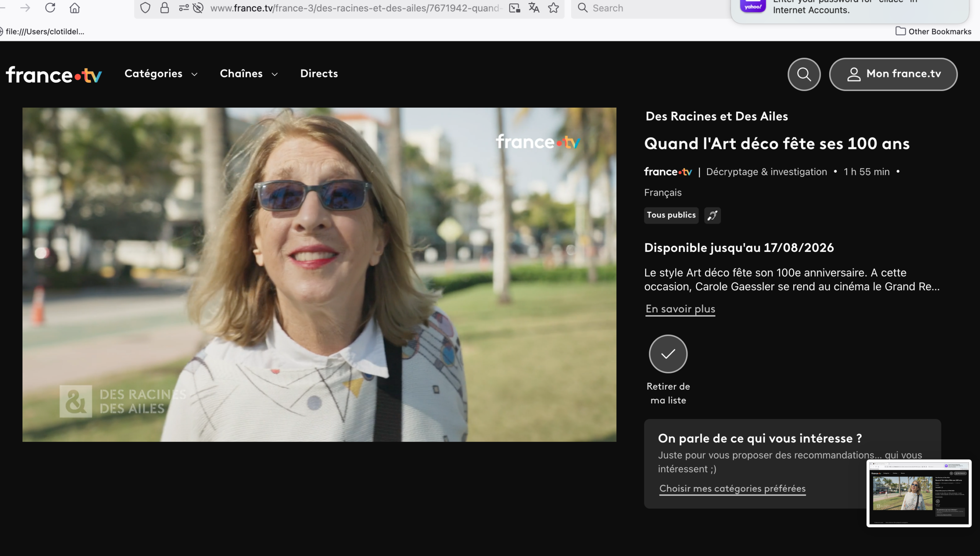The height and width of the screenshot is (556, 980).
Task: Click the video player preview image
Action: click(319, 274)
